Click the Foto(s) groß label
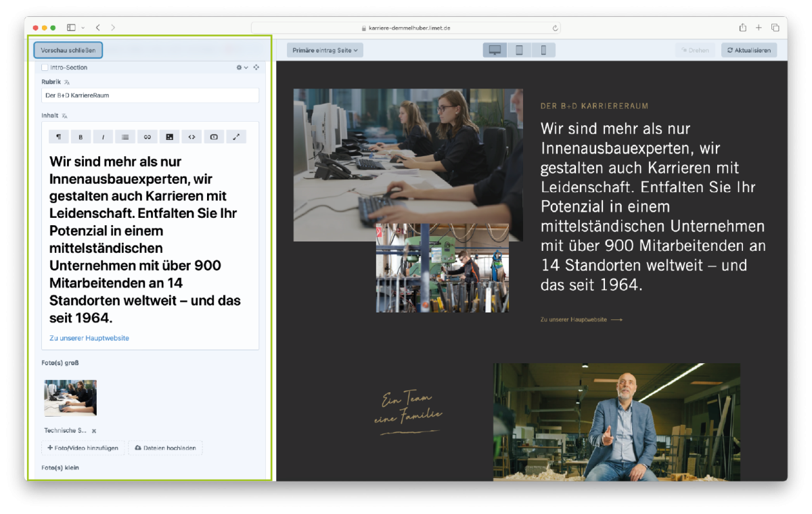The image size is (812, 514). click(60, 363)
